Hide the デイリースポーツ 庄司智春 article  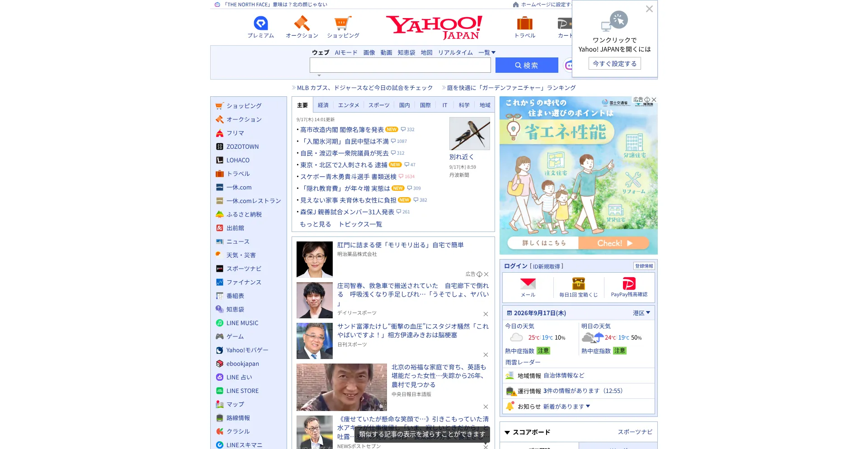pos(486,314)
